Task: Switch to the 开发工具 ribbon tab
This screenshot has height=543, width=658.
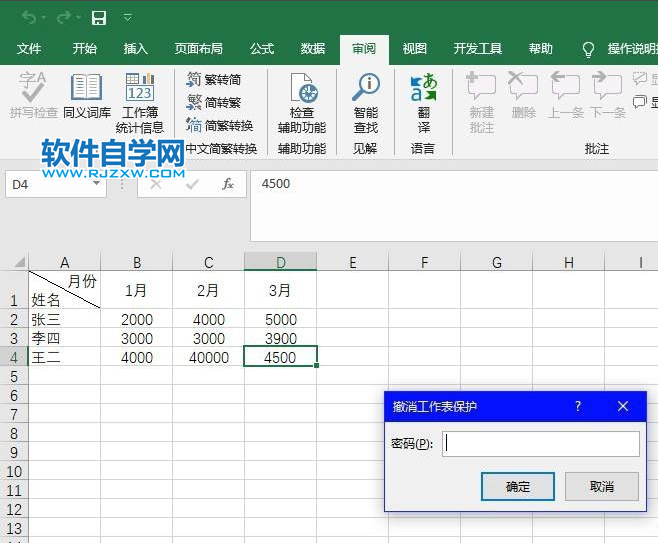Action: coord(478,49)
